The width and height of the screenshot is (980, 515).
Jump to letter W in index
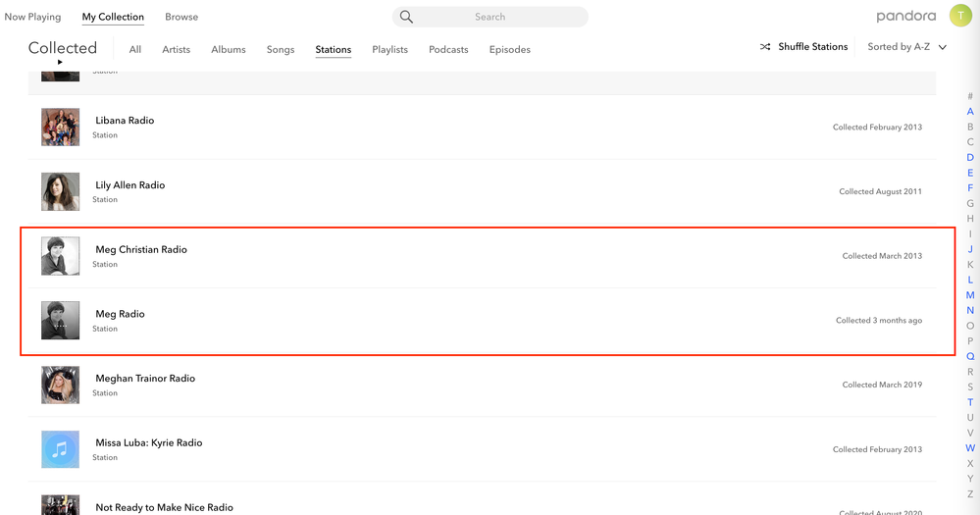click(970, 448)
